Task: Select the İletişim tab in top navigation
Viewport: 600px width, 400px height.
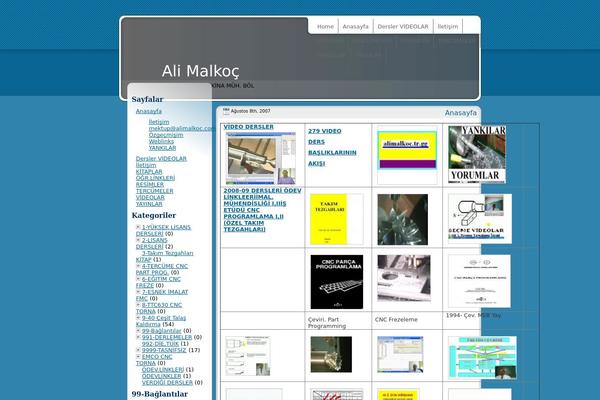Action: tap(448, 26)
